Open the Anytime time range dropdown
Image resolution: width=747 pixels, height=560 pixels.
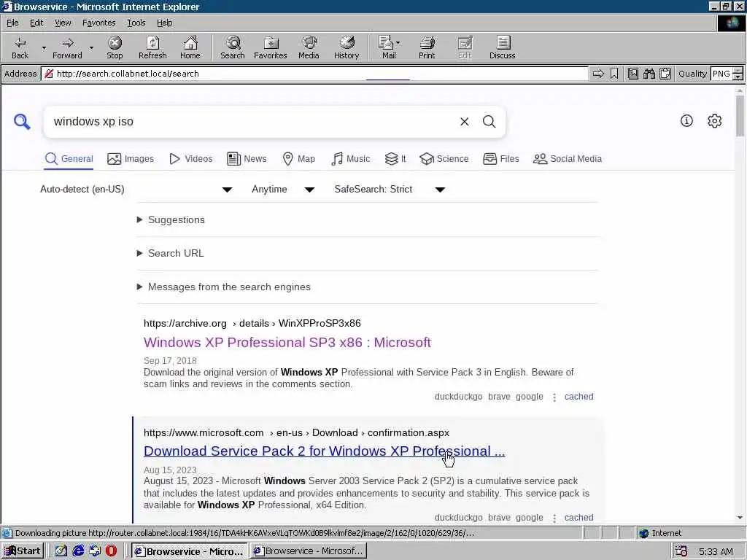283,189
